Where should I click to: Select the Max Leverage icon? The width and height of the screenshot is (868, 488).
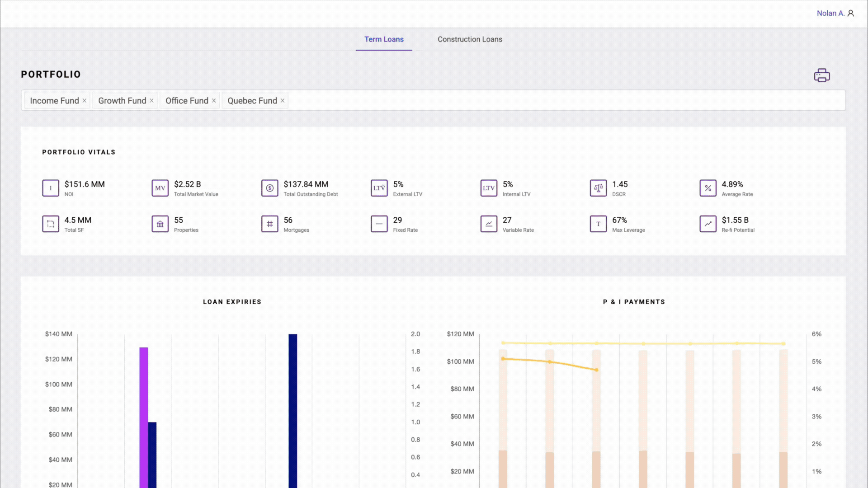pyautogui.click(x=598, y=224)
